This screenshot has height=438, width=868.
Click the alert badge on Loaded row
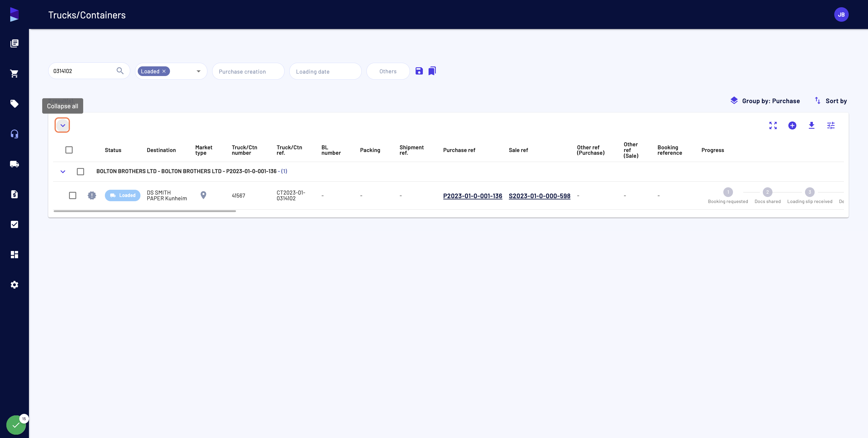click(x=92, y=195)
